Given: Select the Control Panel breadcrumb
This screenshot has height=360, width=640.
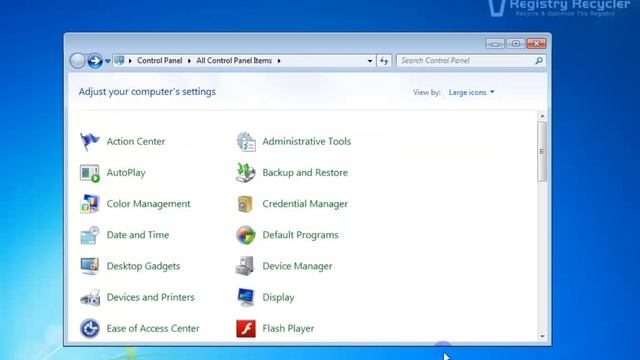Looking at the screenshot, I should point(160,60).
